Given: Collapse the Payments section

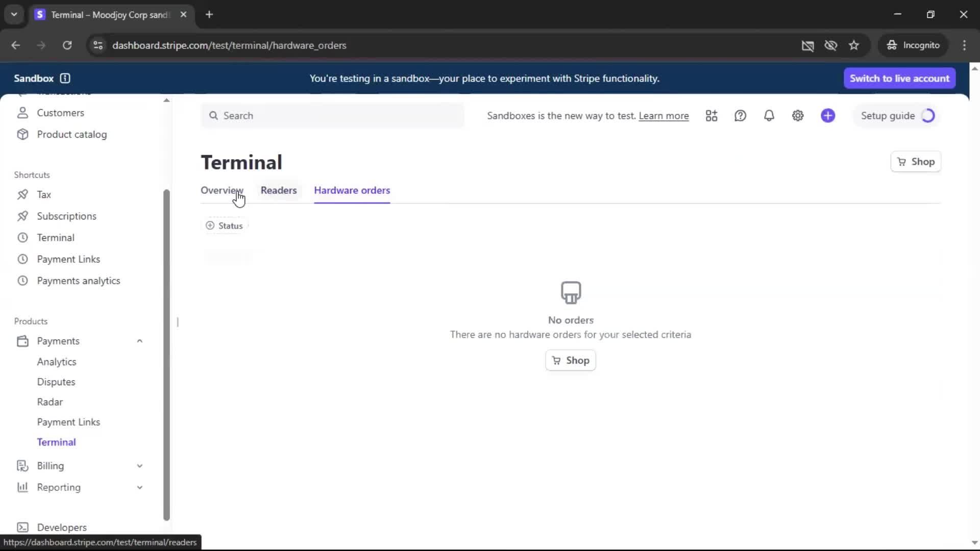Looking at the screenshot, I should 139,341.
